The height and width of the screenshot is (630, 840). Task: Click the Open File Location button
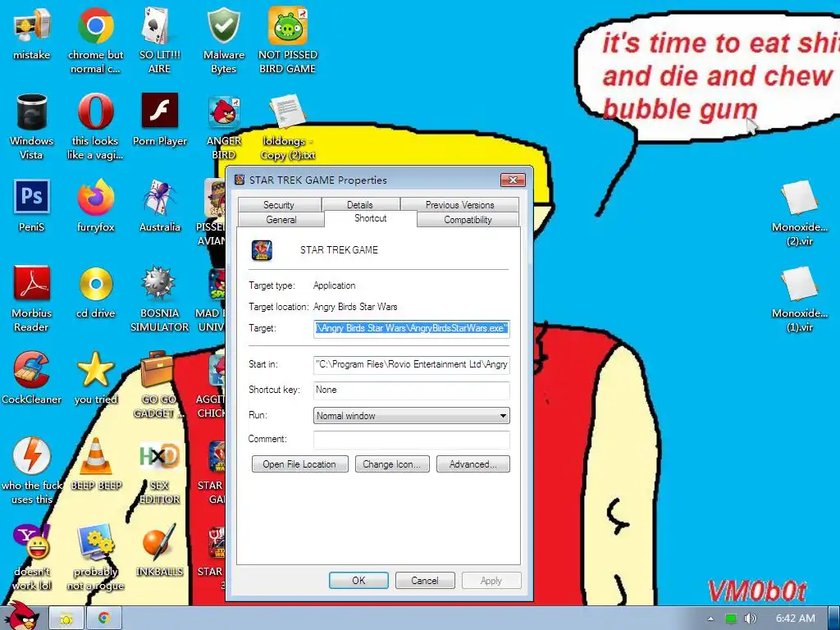point(299,464)
